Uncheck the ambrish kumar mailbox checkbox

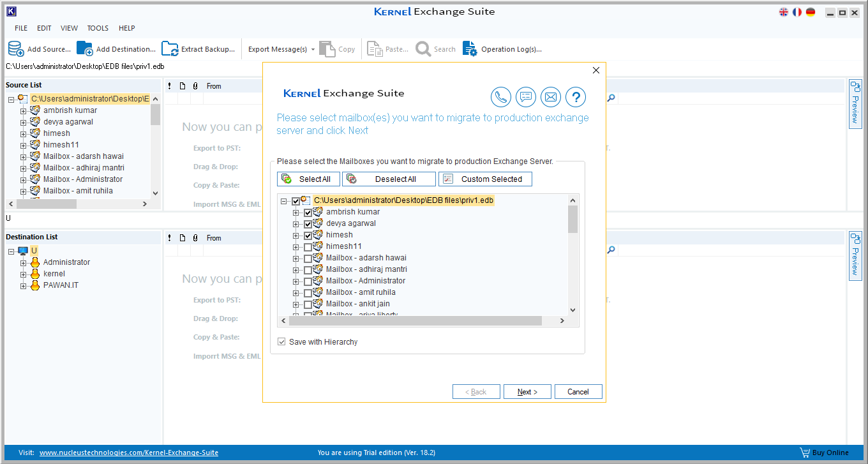[308, 213]
